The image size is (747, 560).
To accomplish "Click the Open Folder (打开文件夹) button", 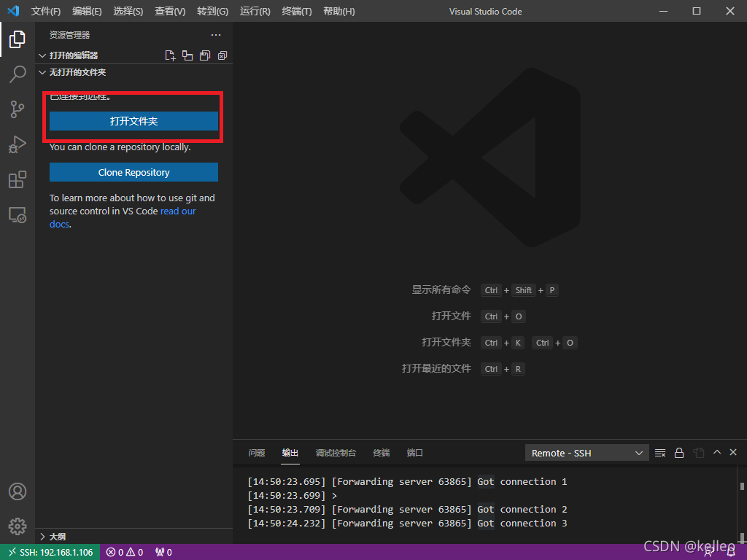I will tap(134, 121).
